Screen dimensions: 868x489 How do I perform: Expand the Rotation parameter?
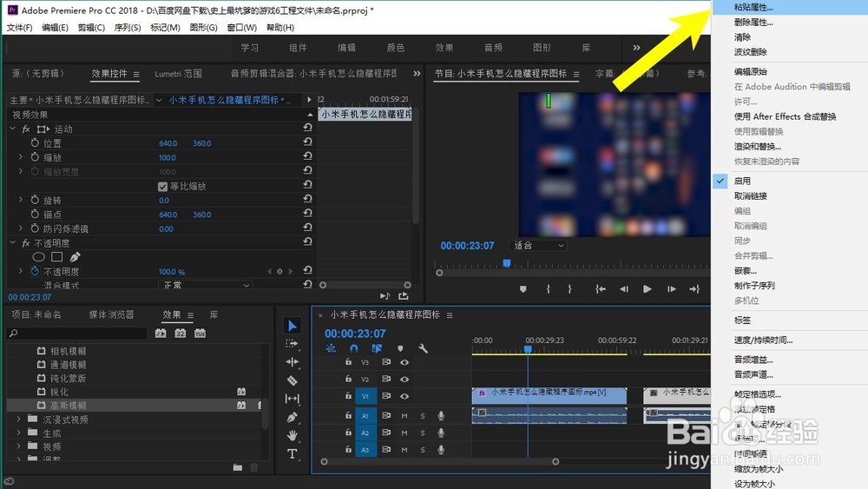click(21, 200)
